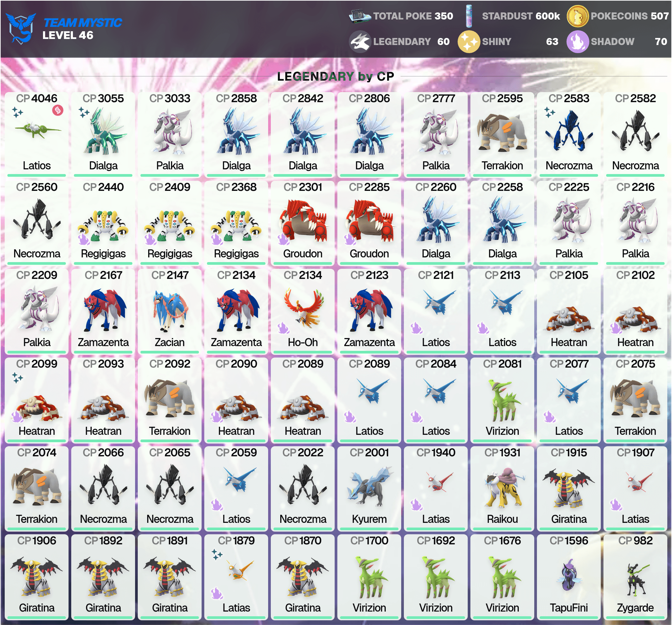Select the Raikou CP 1931 sprite
This screenshot has height=625, width=672.
[504, 488]
